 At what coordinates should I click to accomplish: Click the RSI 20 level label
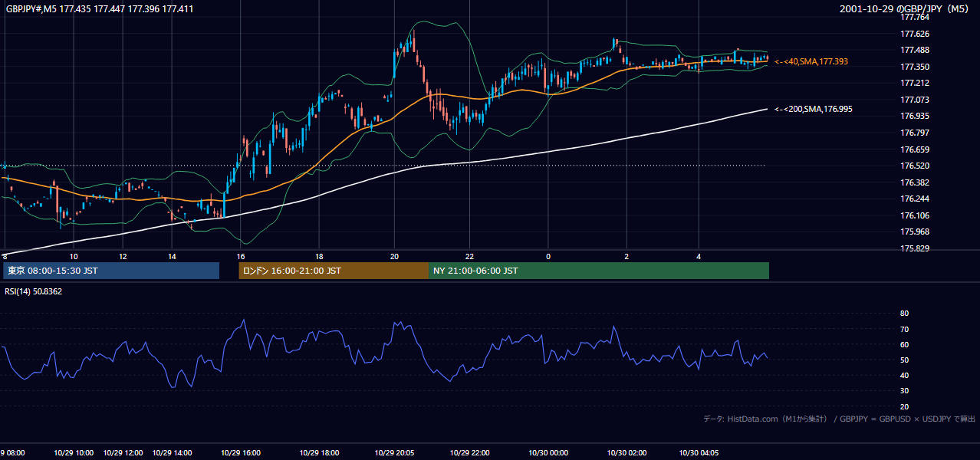(904, 406)
